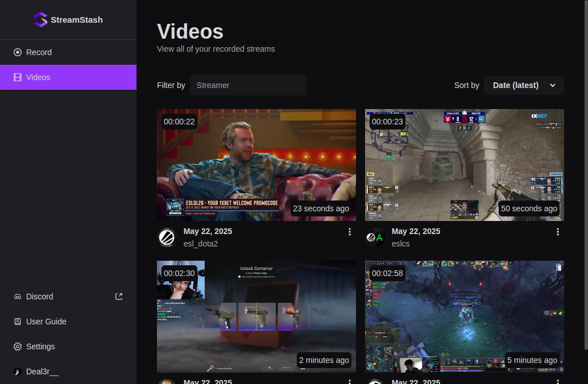Open the eslcs video thumbnail from 50 seconds ago

(x=465, y=165)
